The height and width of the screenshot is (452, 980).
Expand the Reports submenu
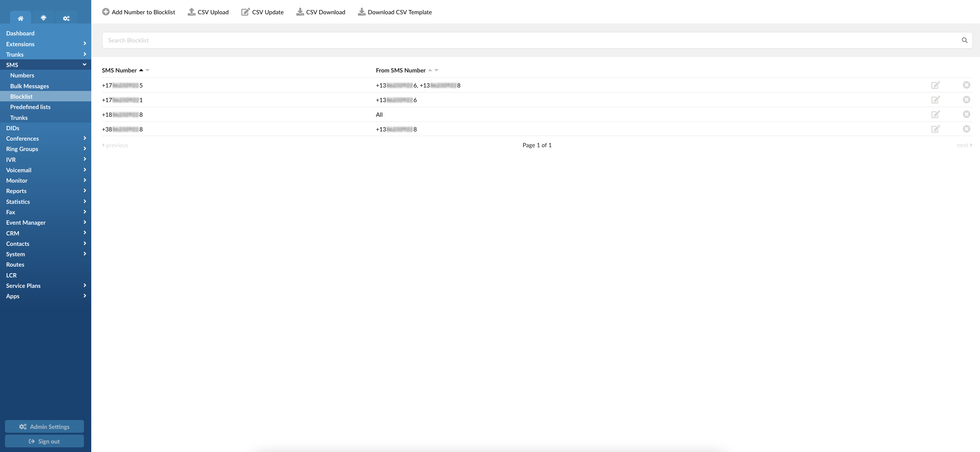pyautogui.click(x=84, y=191)
